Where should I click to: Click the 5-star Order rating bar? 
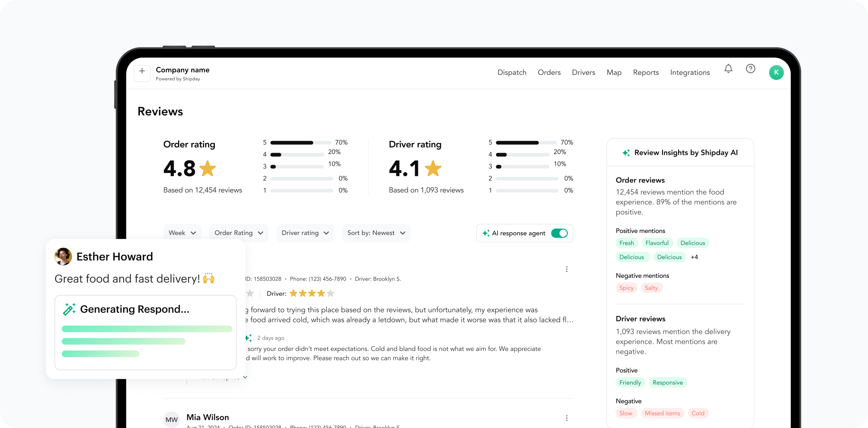pyautogui.click(x=301, y=143)
